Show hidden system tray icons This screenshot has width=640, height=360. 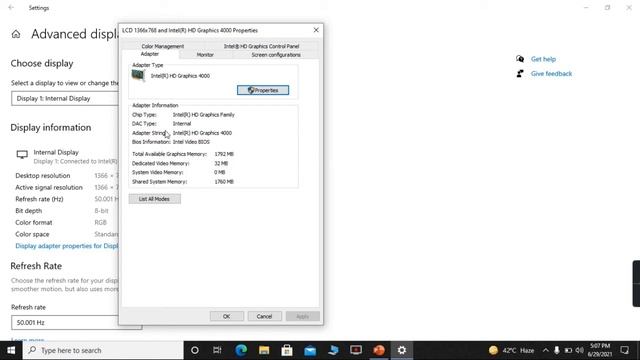point(546,350)
